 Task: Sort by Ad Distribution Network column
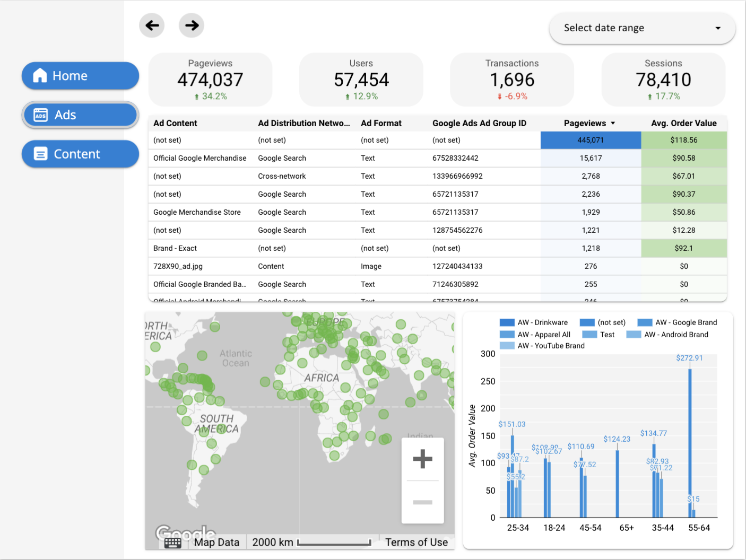[x=304, y=123]
